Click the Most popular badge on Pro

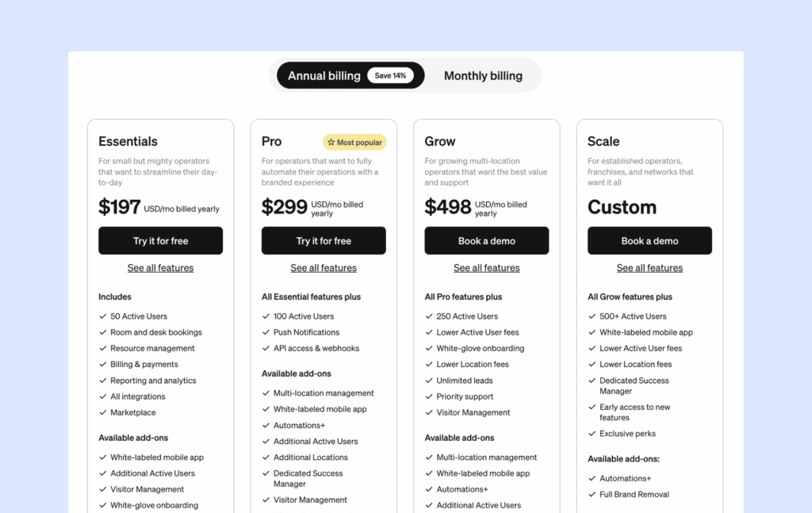point(354,142)
